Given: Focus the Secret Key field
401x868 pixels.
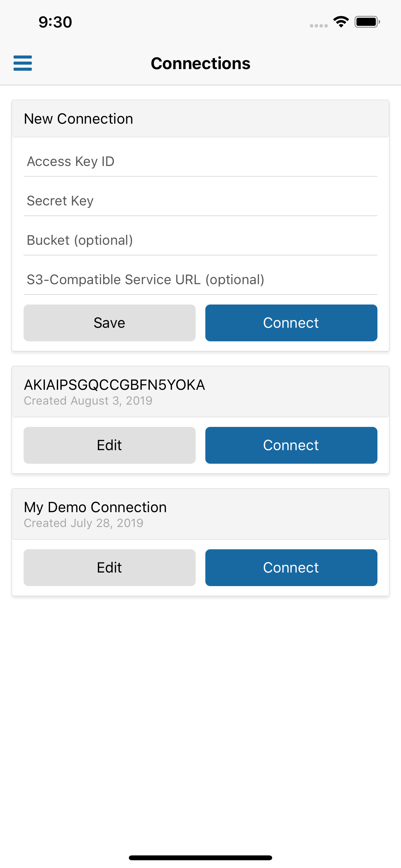Looking at the screenshot, I should coord(200,201).
